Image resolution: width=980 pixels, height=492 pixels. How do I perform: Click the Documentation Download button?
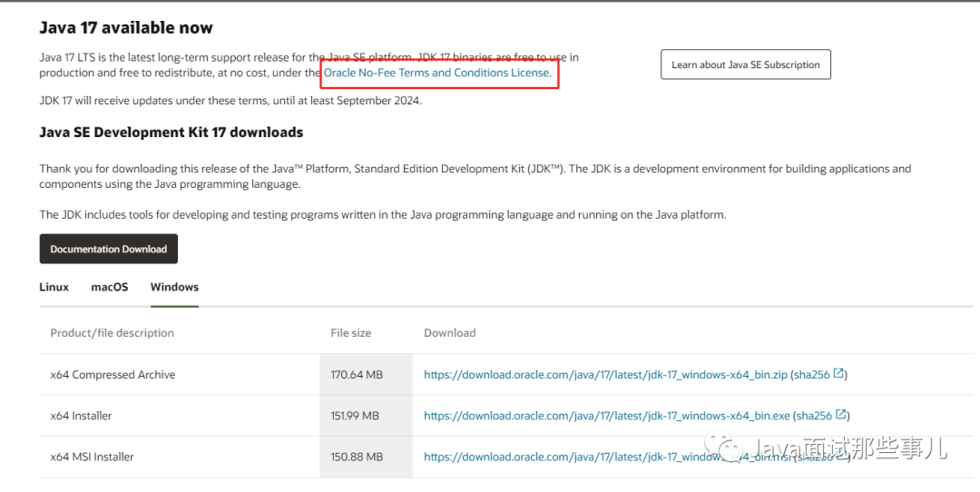click(x=109, y=249)
